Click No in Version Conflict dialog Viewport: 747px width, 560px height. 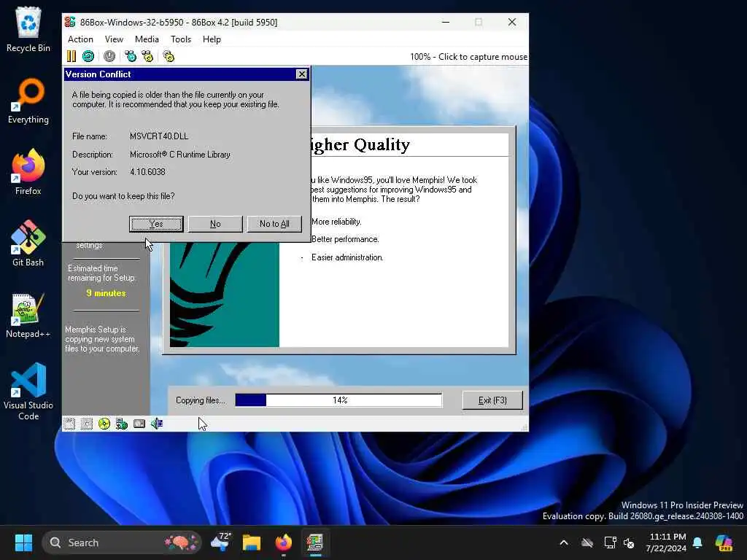pyautogui.click(x=215, y=224)
